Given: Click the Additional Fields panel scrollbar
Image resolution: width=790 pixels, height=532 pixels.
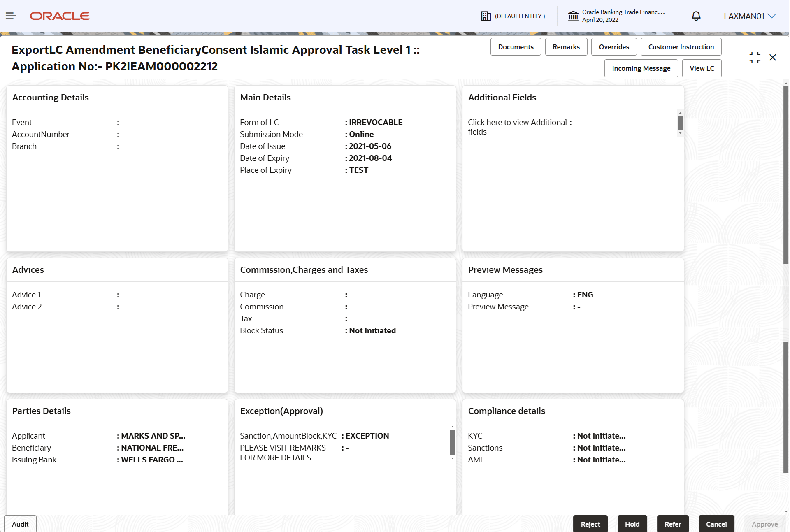Looking at the screenshot, I should (x=680, y=123).
